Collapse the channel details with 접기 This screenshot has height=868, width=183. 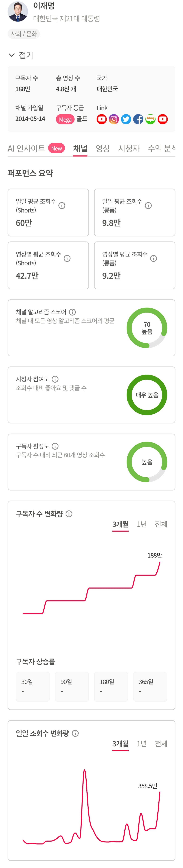21,55
